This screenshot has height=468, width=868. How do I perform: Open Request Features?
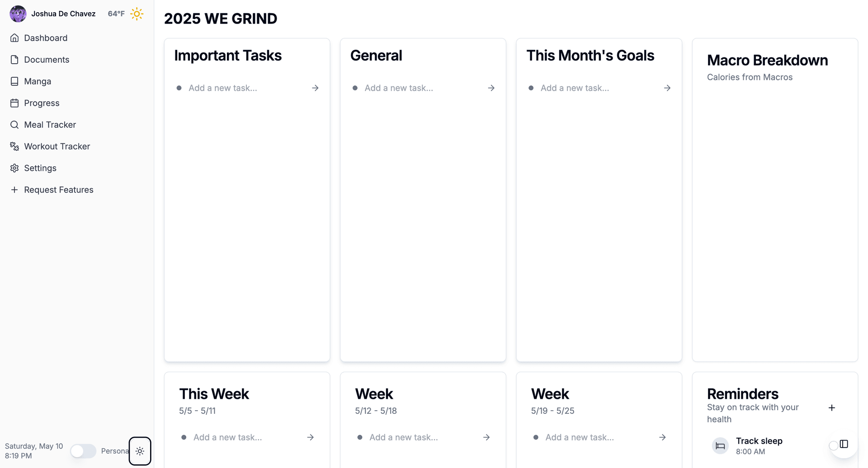59,189
